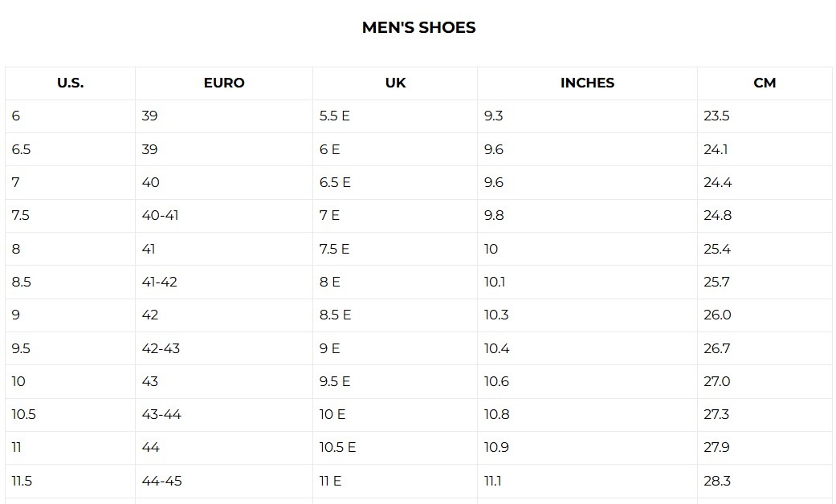The height and width of the screenshot is (504, 836).
Task: Select the UK 5.5 E cell
Action: pos(334,116)
